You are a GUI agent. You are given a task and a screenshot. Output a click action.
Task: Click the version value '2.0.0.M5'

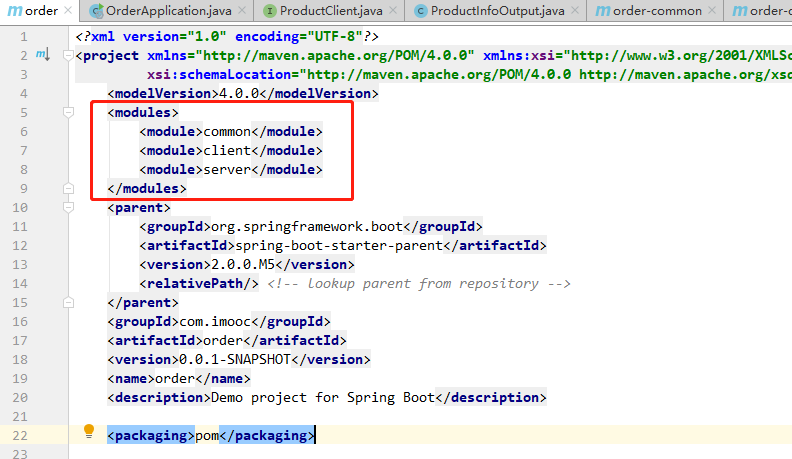[243, 265]
